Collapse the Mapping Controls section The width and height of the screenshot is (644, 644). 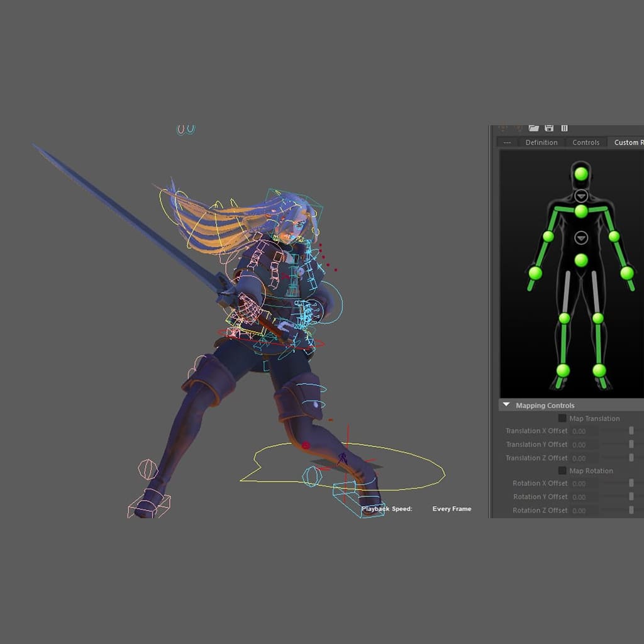pyautogui.click(x=507, y=405)
